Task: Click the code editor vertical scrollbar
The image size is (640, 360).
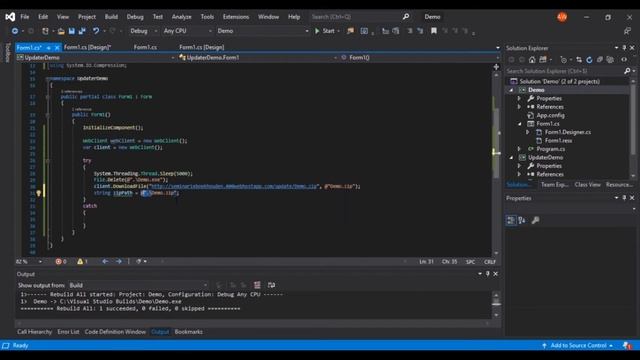Action: (x=496, y=163)
